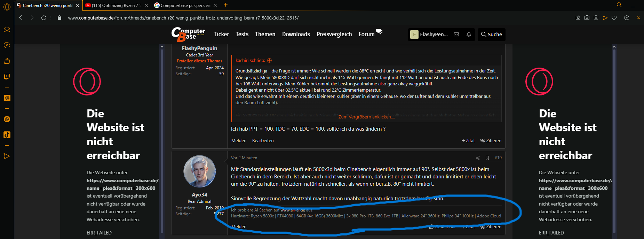
Task: Go forward to the next page
Action: point(32,18)
